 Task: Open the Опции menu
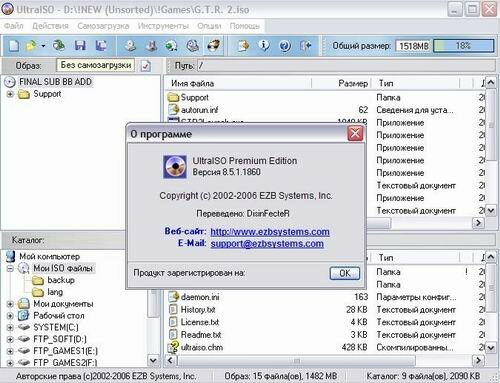click(x=209, y=26)
